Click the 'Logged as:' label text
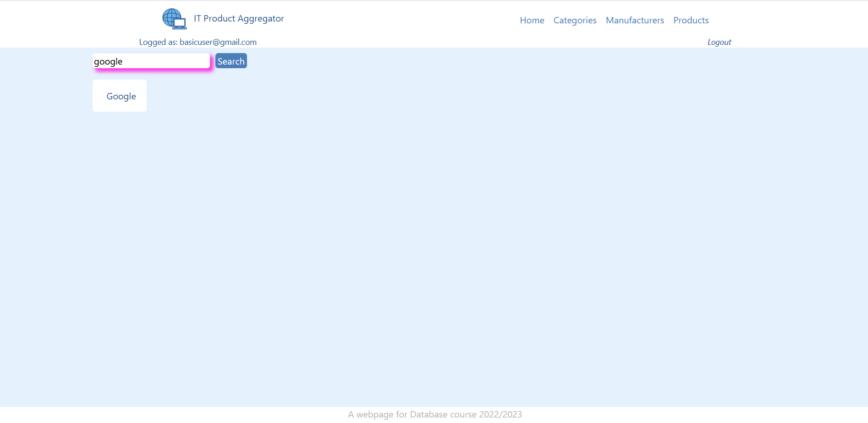Image resolution: width=868 pixels, height=423 pixels. pos(158,42)
